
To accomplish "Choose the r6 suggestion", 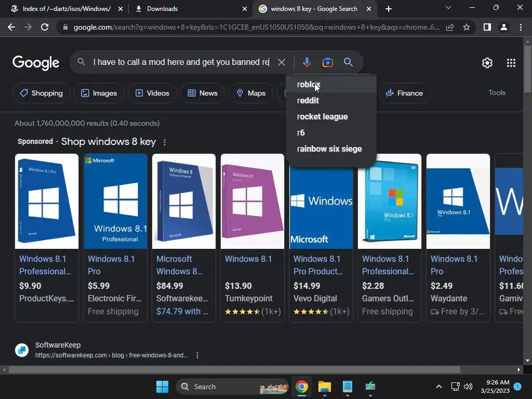I will (x=331, y=132).
